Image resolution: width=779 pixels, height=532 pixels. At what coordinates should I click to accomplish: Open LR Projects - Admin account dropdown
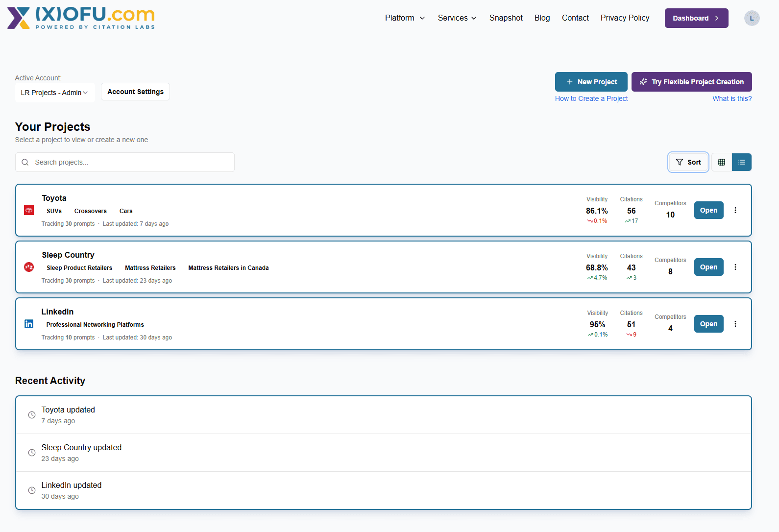pos(55,93)
